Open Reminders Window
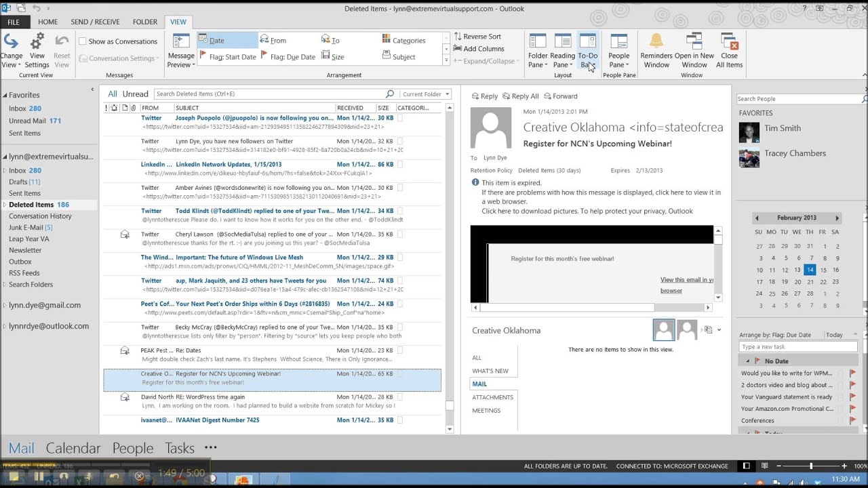The width and height of the screenshot is (868, 488). pos(656,51)
